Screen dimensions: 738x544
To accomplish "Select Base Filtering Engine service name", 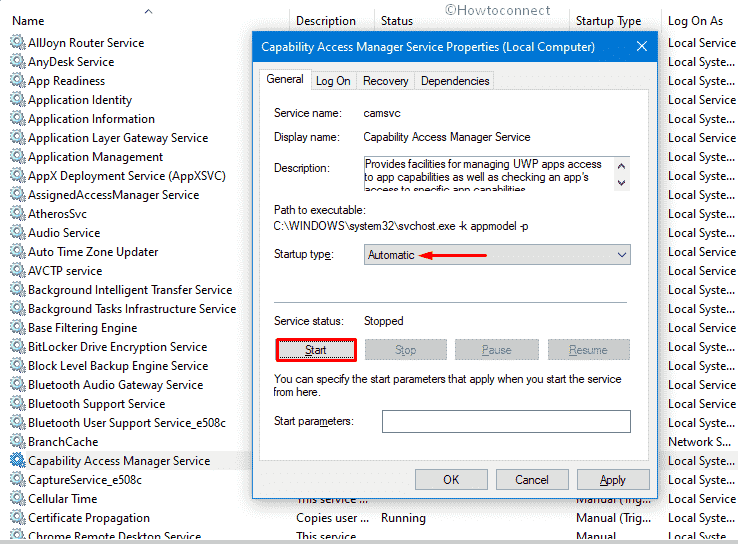I will pos(82,328).
